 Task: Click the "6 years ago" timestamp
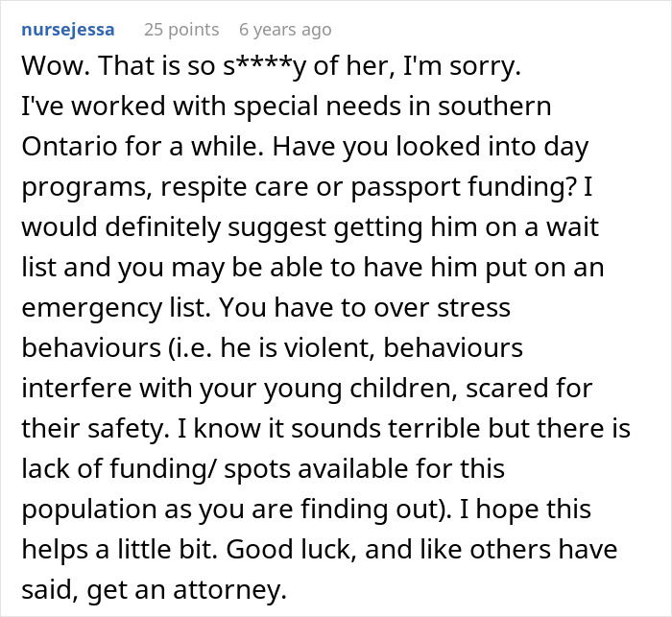click(285, 30)
